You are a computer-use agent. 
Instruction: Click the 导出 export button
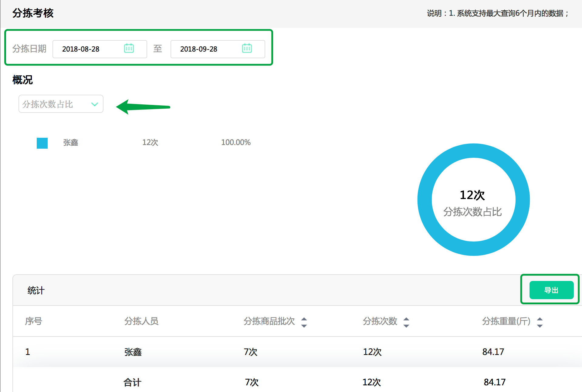pos(551,290)
